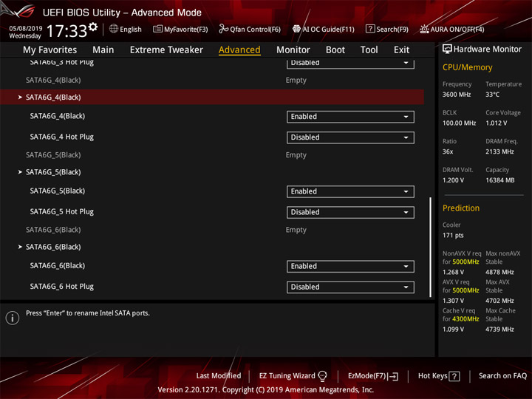This screenshot has width=532, height=399.
Task: Switch to the Extreme Tweaker tab
Action: 166,50
